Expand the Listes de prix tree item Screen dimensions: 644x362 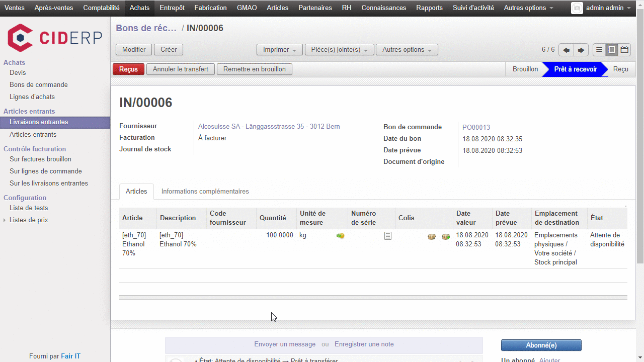[6, 220]
